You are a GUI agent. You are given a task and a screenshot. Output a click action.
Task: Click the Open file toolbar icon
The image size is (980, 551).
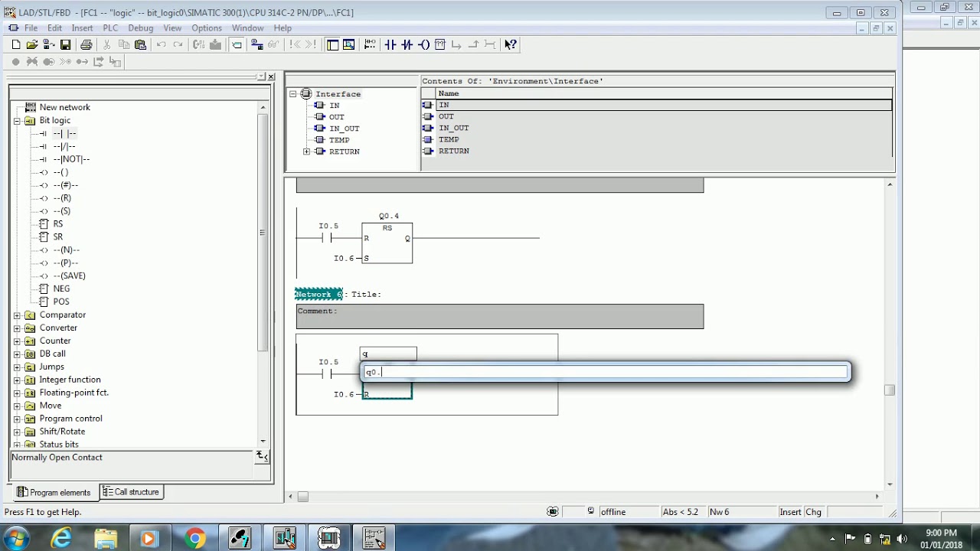31,44
